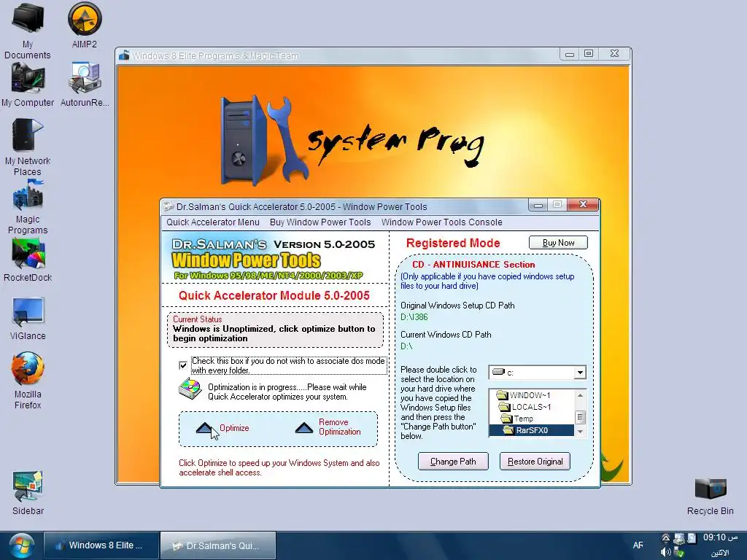Click the AF language indicator in taskbar
Screen dimensions: 747x560
(638, 545)
